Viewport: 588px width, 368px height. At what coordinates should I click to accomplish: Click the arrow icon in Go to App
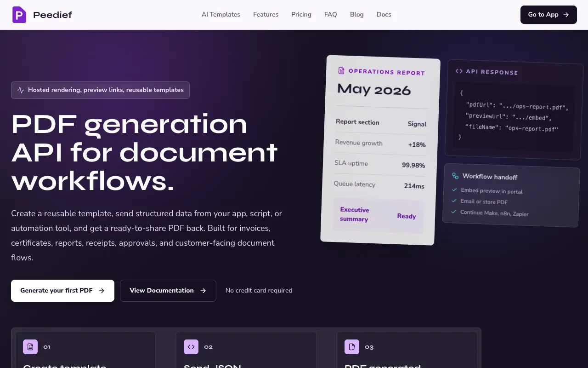point(566,15)
